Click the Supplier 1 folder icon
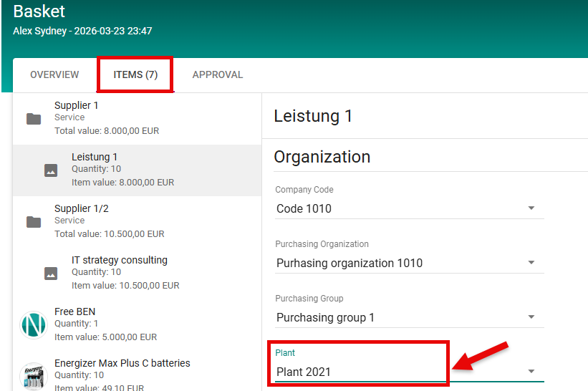Viewport: 588px width, 391px height. coord(34,118)
